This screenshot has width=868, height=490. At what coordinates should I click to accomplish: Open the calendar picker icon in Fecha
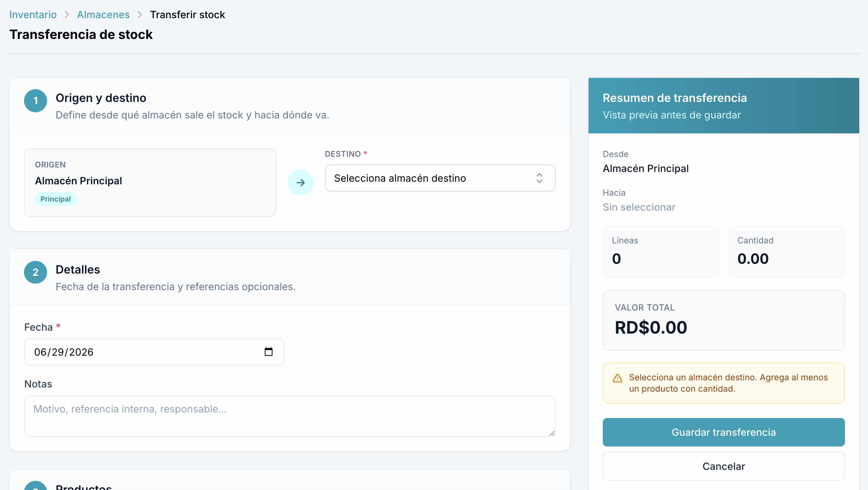(x=268, y=352)
